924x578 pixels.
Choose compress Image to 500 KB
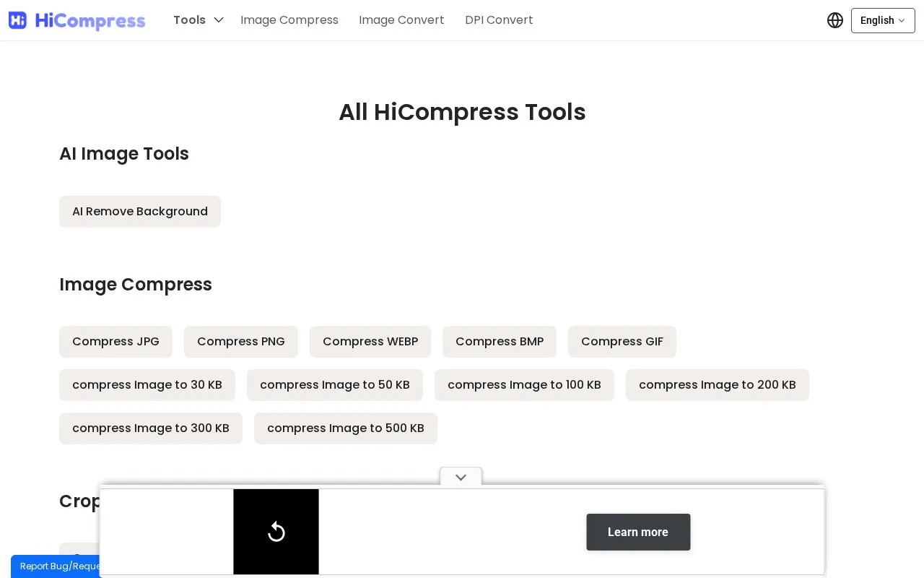346,428
